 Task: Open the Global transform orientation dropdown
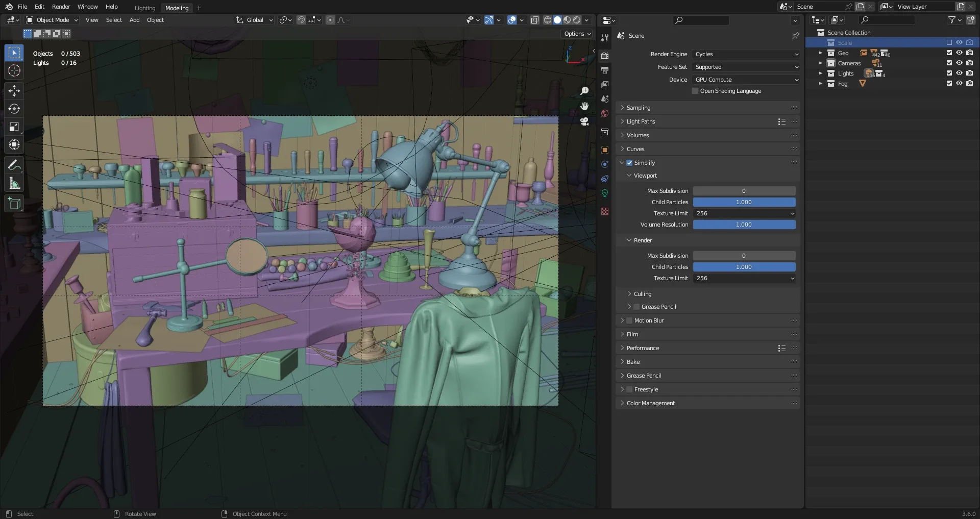(x=255, y=20)
